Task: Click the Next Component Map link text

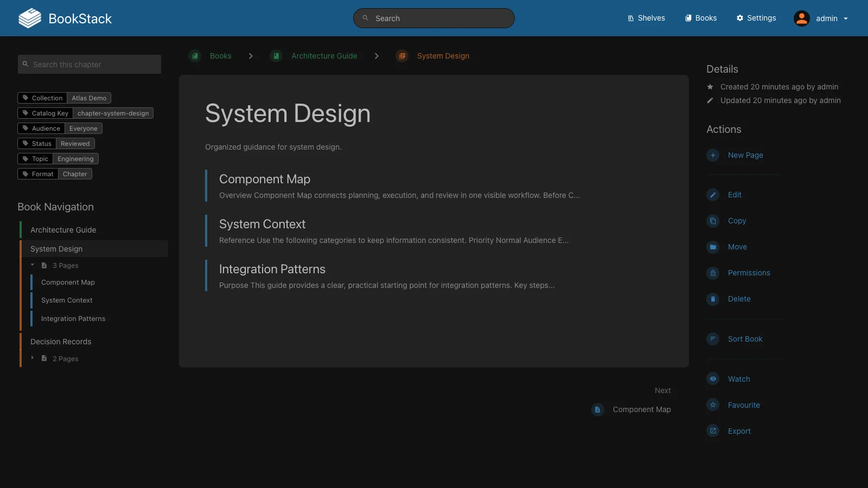Action: pyautogui.click(x=642, y=409)
